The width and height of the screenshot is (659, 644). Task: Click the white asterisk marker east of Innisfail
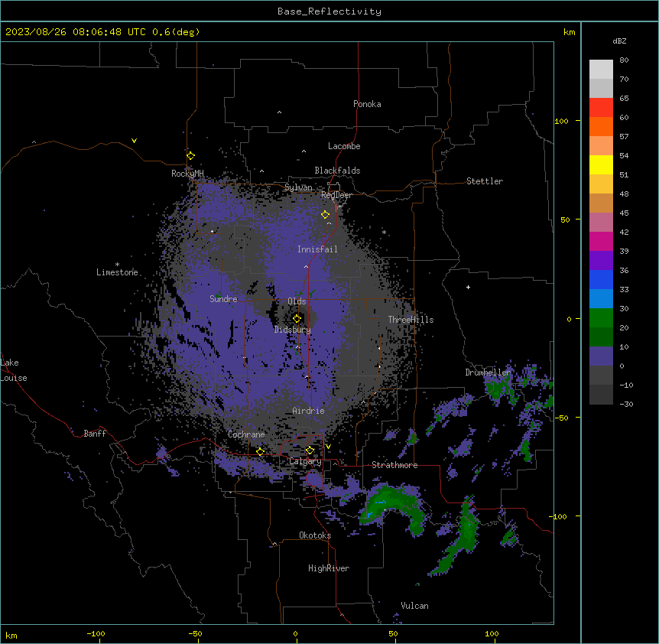384,232
